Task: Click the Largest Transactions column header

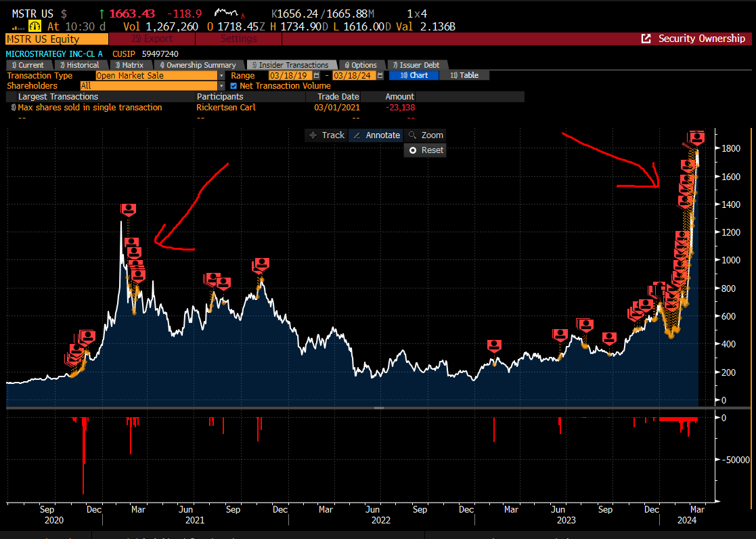Action: point(58,97)
